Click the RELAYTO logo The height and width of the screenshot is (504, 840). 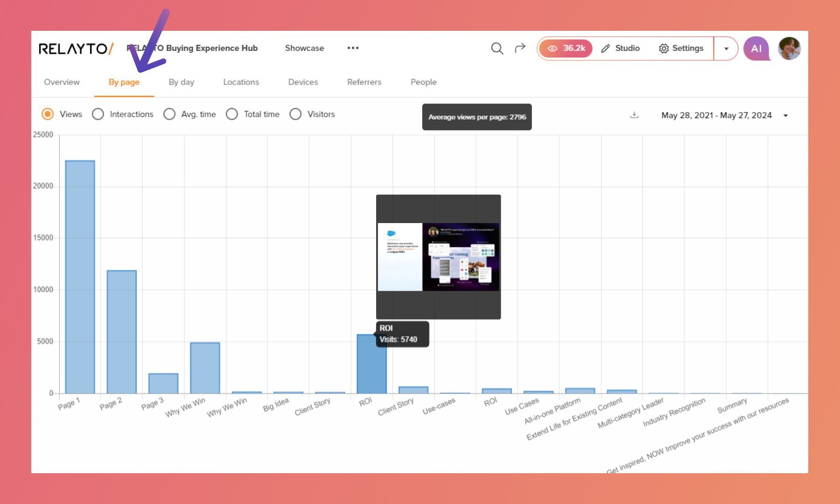[76, 49]
